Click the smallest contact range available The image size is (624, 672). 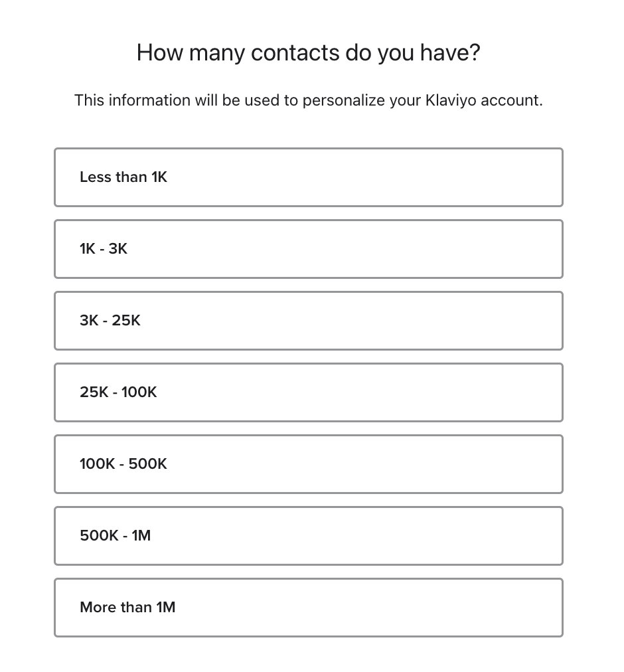tap(309, 177)
